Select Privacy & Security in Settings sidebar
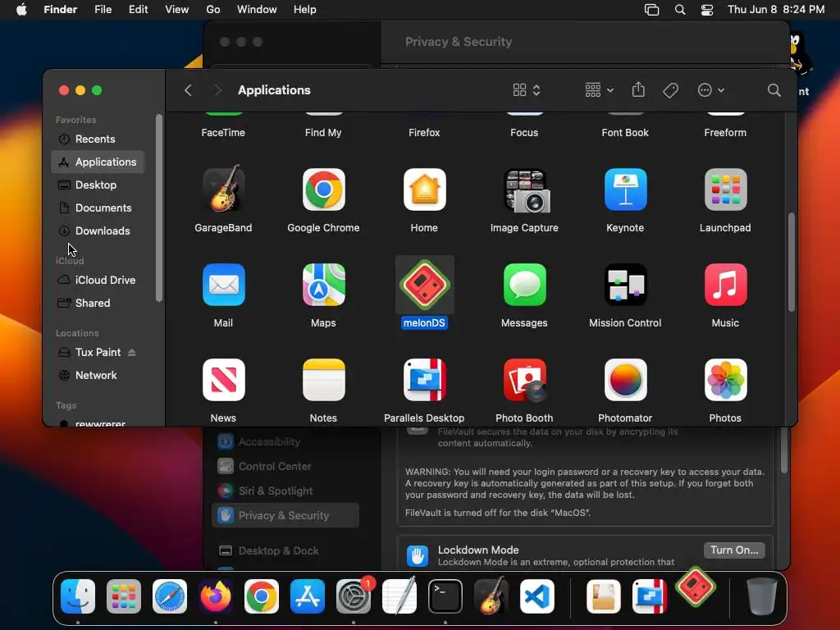This screenshot has height=630, width=840. point(285,515)
